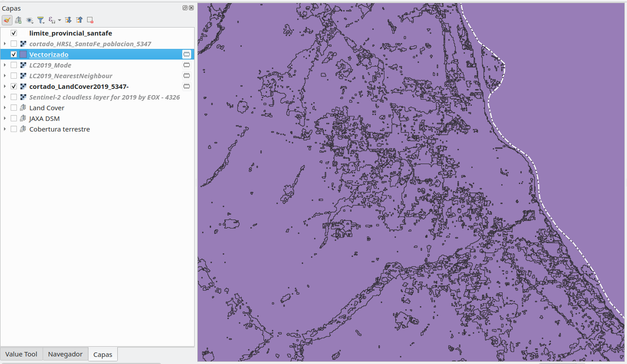Click the group icon of Cobertura terrestre
Viewport: 627px width, 364px height.
(23, 129)
